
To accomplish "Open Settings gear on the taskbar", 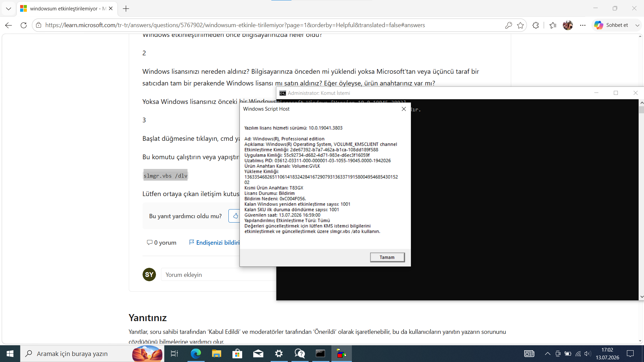I will (x=279, y=354).
